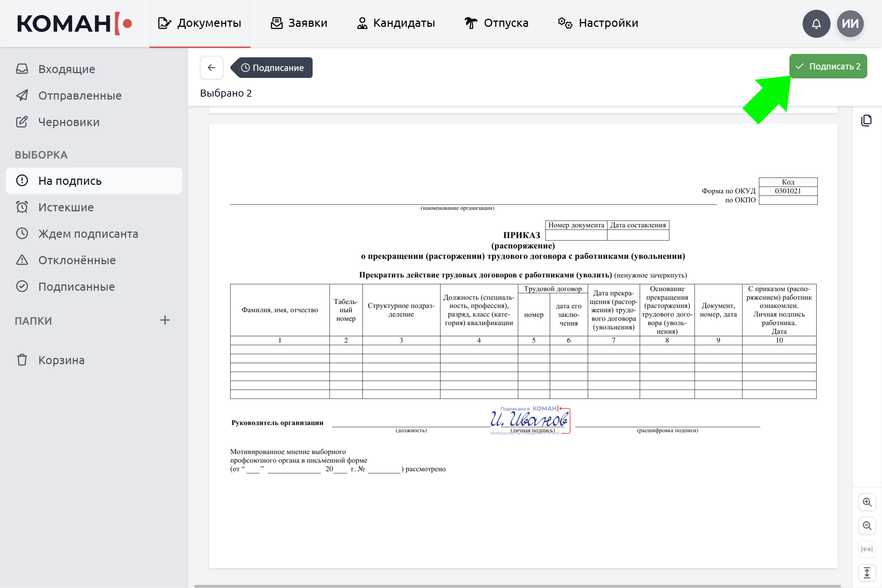The image size is (882, 588).
Task: Click the На подпись exclamation icon
Action: pyautogui.click(x=22, y=180)
